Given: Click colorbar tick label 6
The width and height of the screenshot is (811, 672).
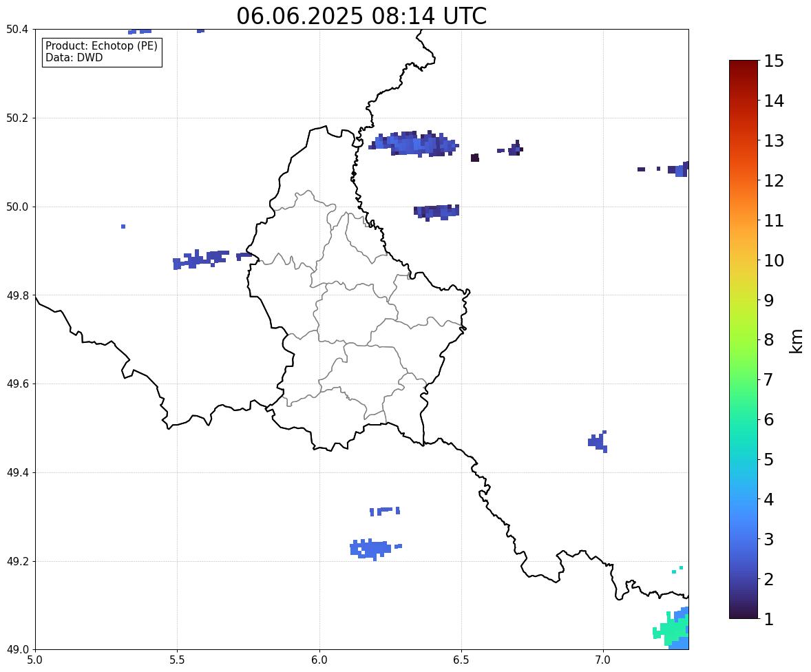Looking at the screenshot, I should pos(769,419).
